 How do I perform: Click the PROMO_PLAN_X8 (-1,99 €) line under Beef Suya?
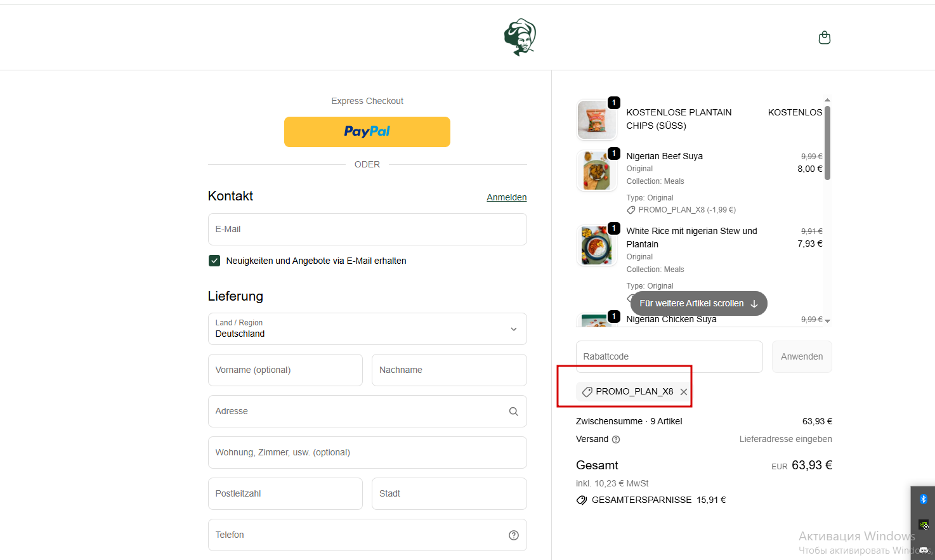point(686,210)
